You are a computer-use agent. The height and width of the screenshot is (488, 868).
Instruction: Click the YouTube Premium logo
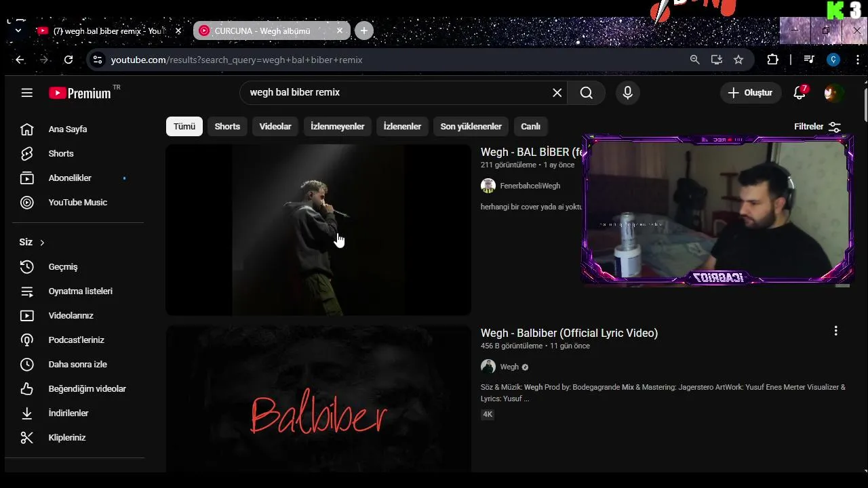79,94
